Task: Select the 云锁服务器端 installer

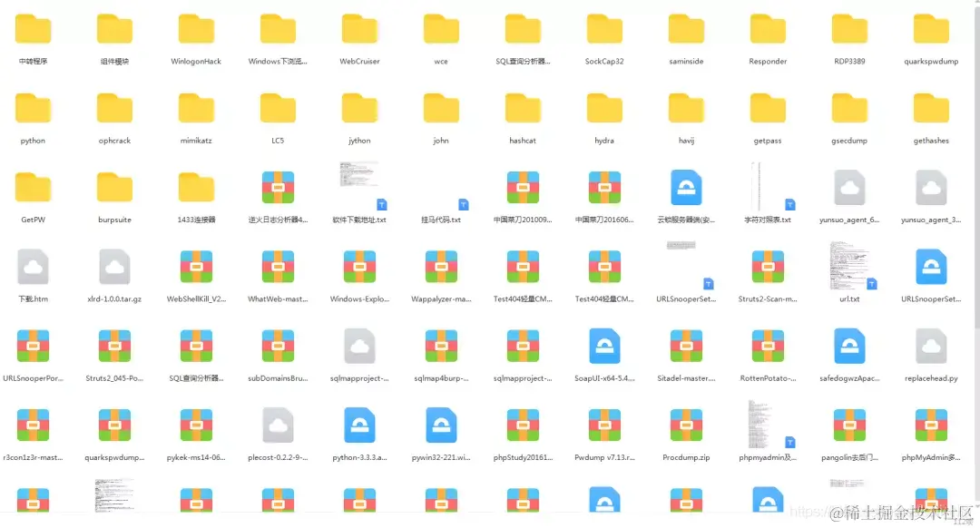Action: (686, 188)
